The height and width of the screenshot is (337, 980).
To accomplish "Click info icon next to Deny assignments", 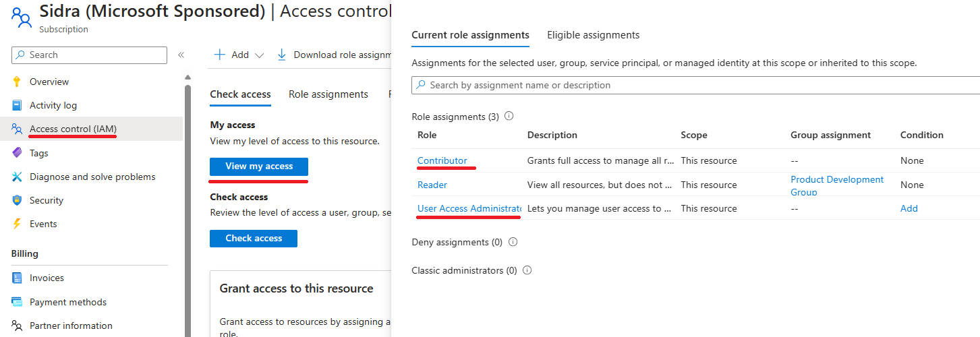I will click(513, 241).
